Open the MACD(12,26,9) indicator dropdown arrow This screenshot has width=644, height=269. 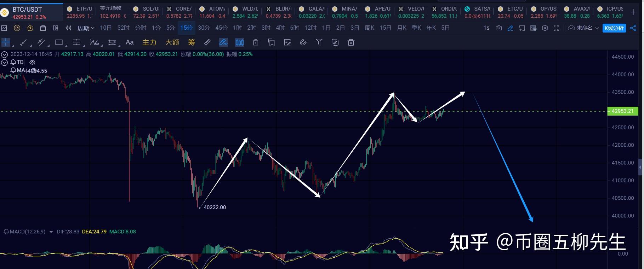(51, 232)
